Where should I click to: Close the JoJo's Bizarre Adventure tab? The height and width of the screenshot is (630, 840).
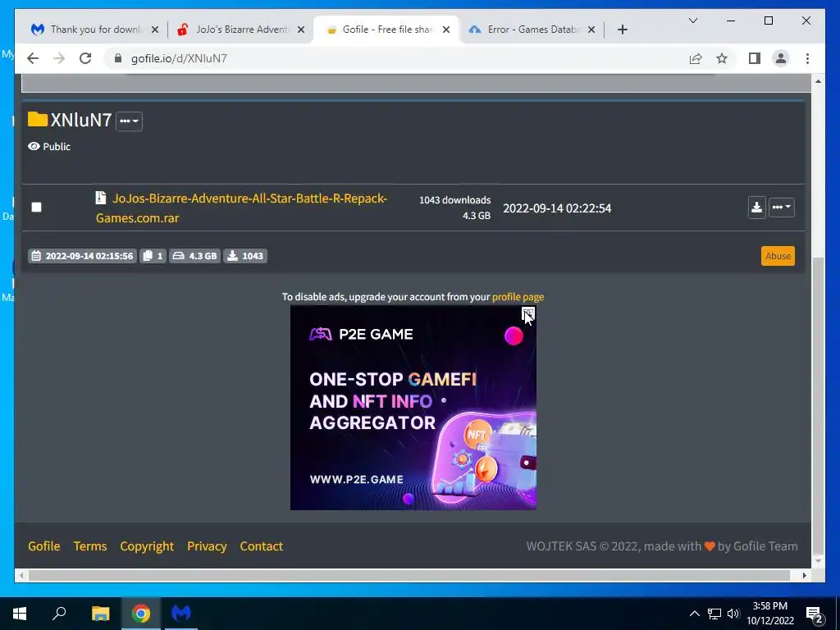point(301,30)
